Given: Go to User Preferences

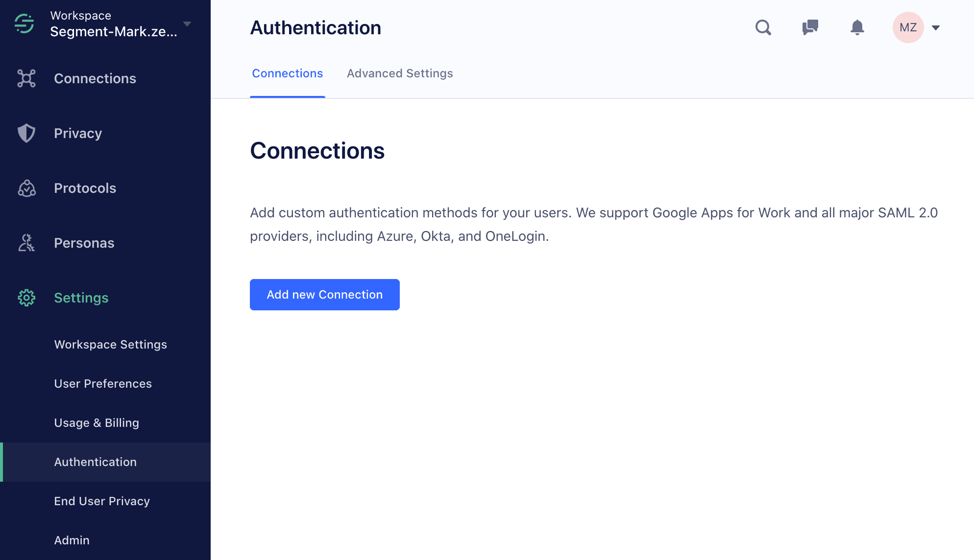Looking at the screenshot, I should point(102,383).
